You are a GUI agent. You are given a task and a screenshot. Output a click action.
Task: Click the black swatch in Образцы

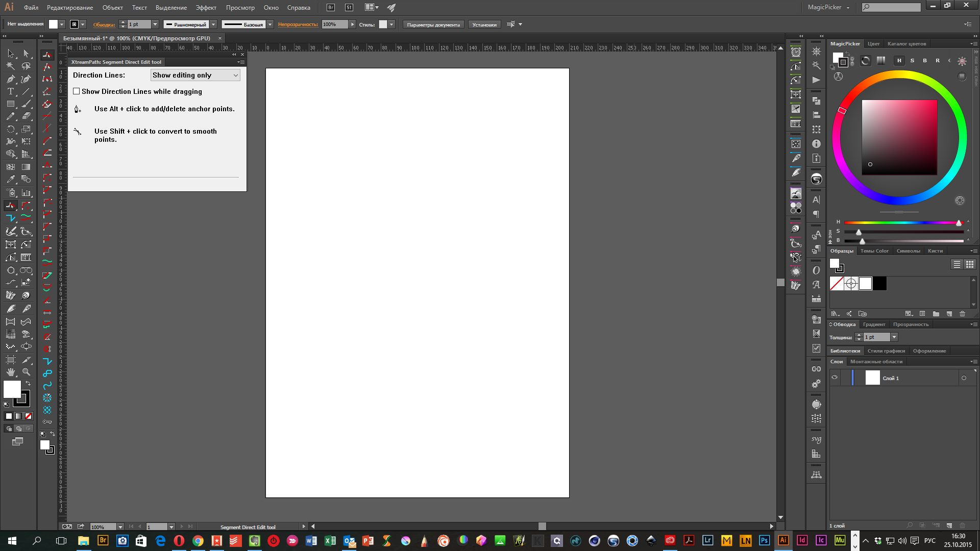pos(879,284)
